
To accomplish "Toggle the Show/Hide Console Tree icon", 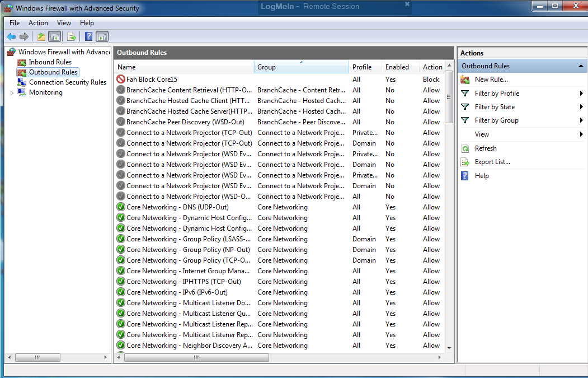I will click(x=55, y=36).
